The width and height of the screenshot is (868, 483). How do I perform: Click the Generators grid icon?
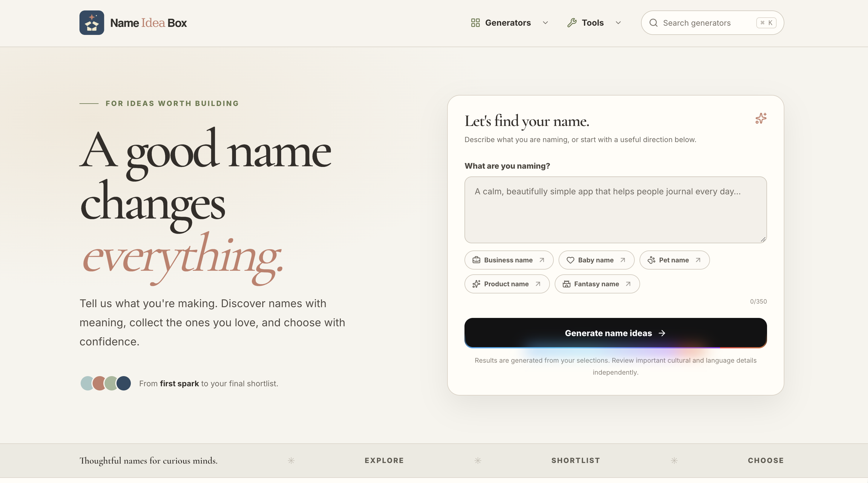coord(475,23)
